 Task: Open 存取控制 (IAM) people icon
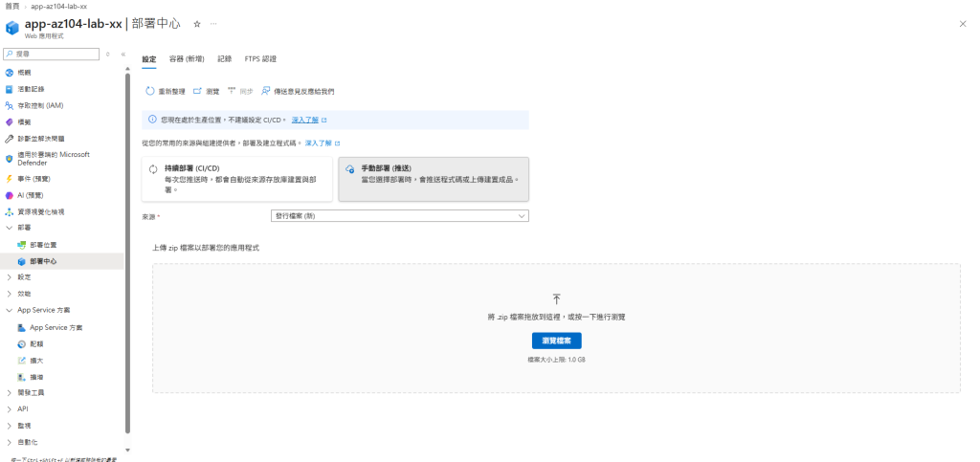[x=9, y=105]
